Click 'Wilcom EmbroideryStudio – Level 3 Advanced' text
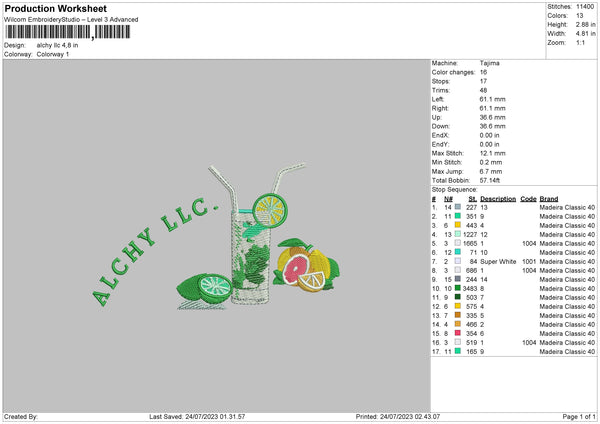This screenshot has height=424, width=600. [71, 20]
